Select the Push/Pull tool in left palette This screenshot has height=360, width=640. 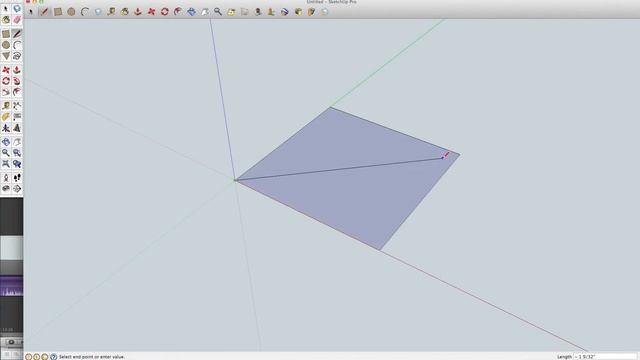pyautogui.click(x=17, y=70)
